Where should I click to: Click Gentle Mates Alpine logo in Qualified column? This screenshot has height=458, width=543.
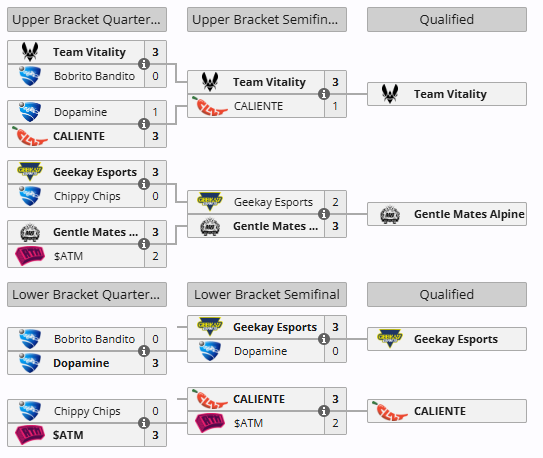pos(390,214)
